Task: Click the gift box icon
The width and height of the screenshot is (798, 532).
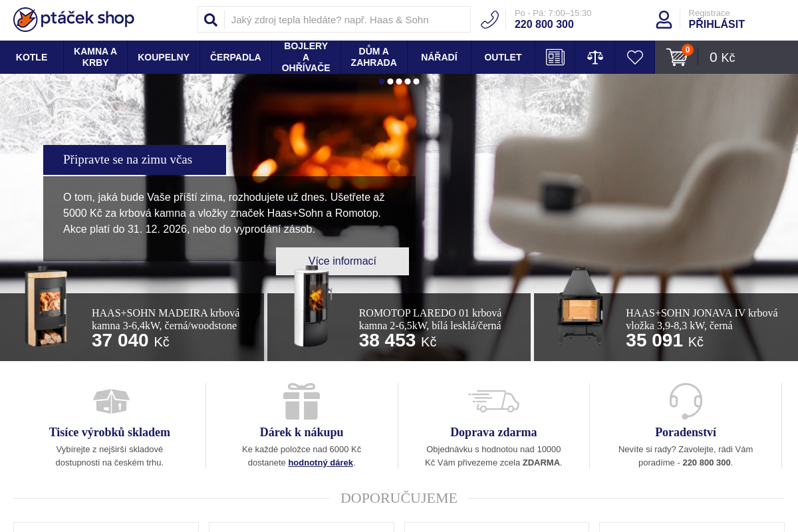Action: pos(302,401)
